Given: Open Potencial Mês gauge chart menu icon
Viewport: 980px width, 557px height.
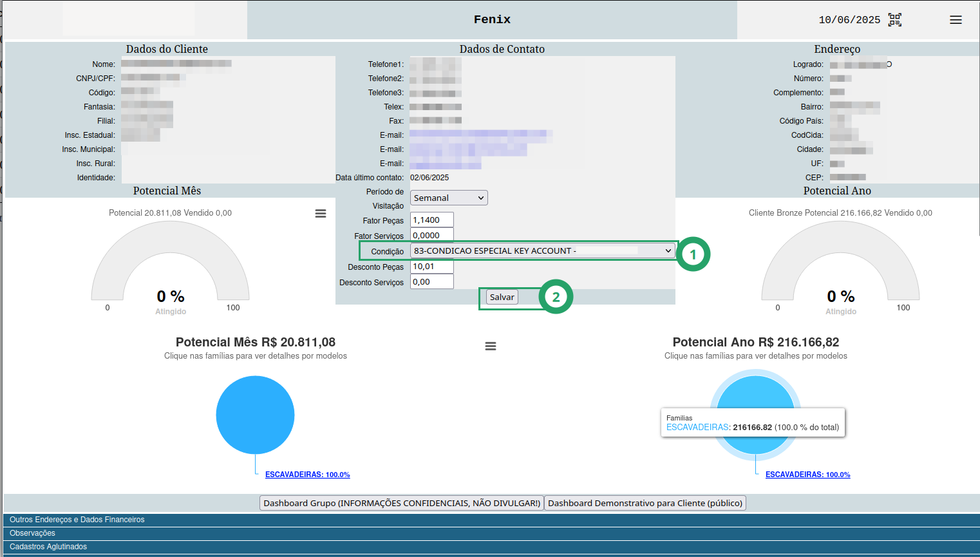Looking at the screenshot, I should [320, 213].
